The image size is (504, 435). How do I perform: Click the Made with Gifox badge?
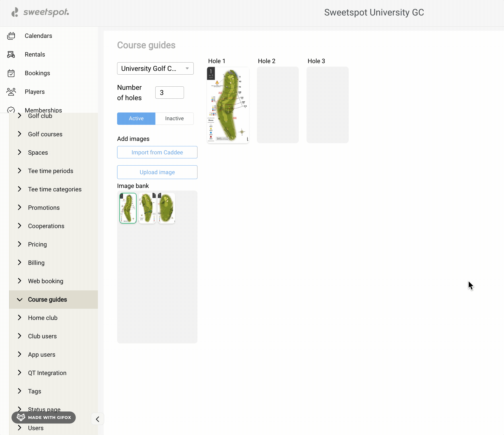pos(44,417)
